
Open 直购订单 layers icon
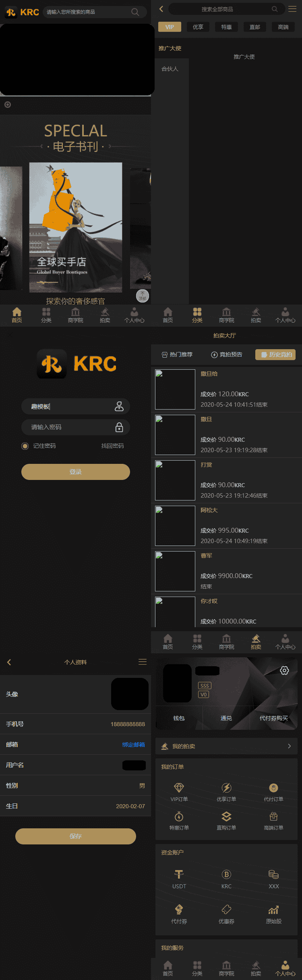point(226,816)
